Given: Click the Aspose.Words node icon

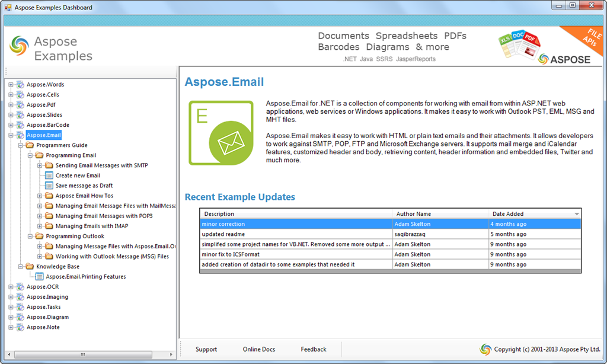Looking at the screenshot, I should click(x=21, y=85).
